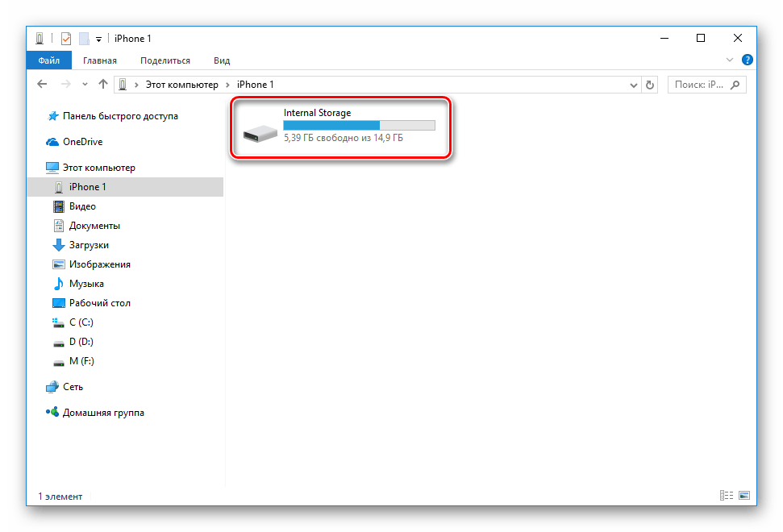
Task: Go back using the back arrow
Action: click(43, 85)
